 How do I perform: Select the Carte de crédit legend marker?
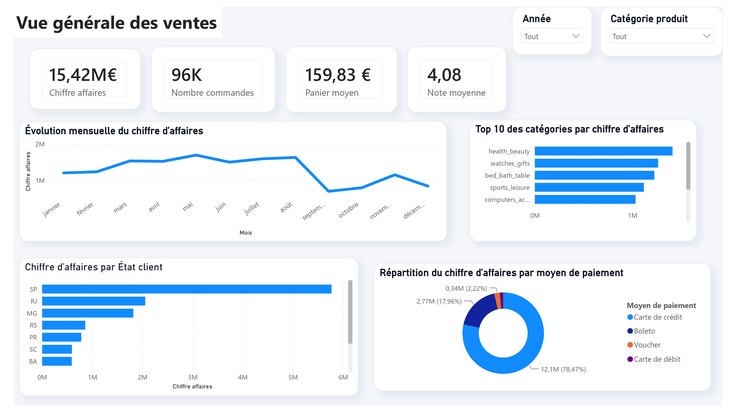(630, 317)
